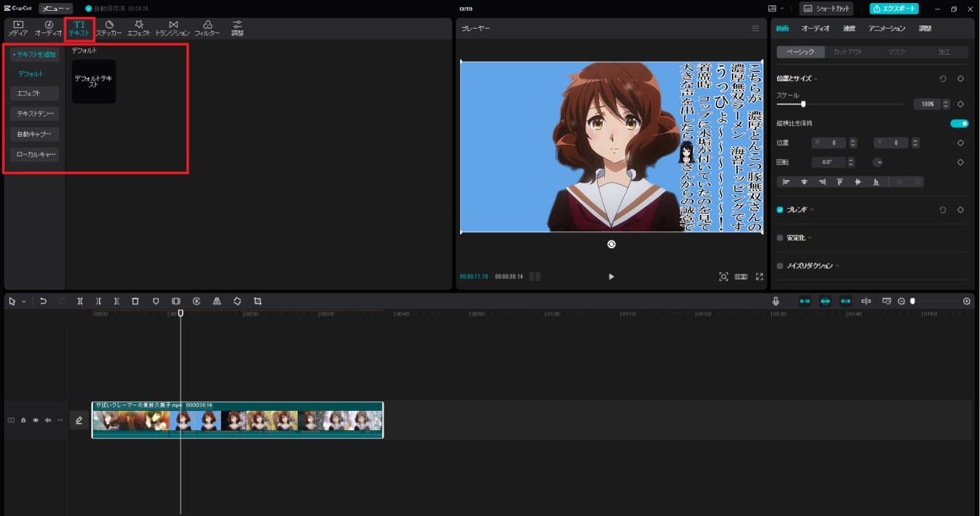The image size is (980, 516).
Task: Open the テキストテンプレート sidebar category
Action: click(35, 114)
